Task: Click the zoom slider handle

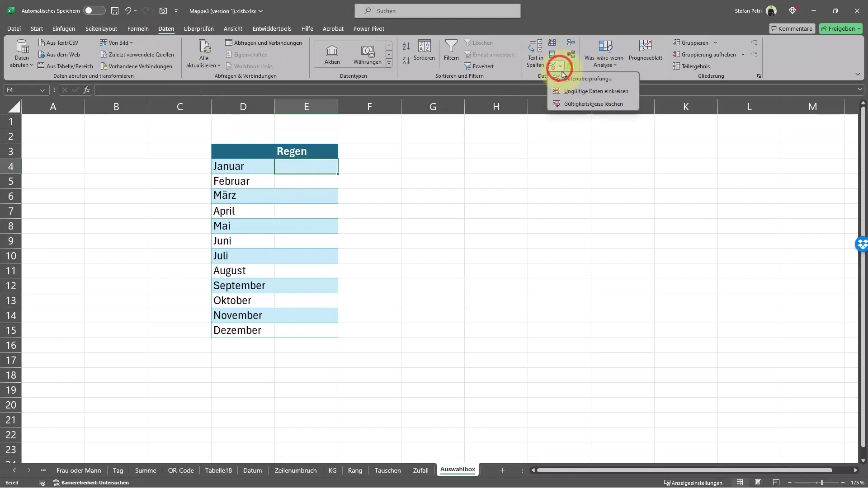Action: [822, 483]
